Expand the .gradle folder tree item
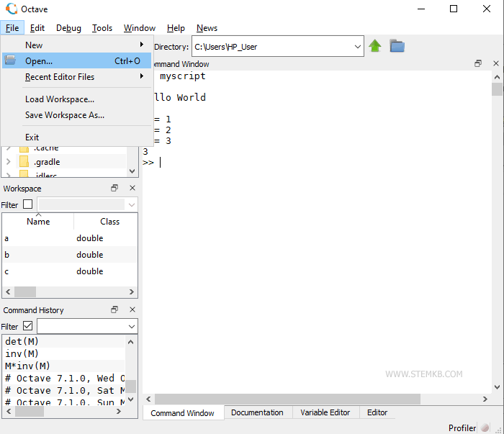This screenshot has height=434, width=504. tap(8, 162)
